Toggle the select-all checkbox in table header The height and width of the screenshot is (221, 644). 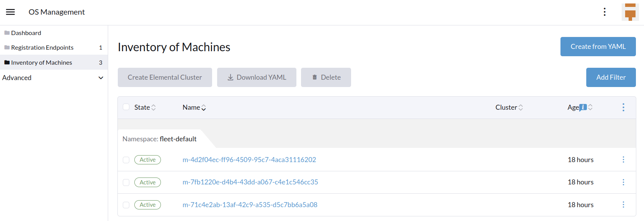point(126,107)
